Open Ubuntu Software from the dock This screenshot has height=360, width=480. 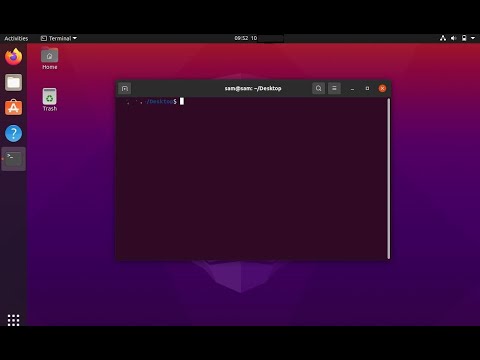pyautogui.click(x=13, y=107)
